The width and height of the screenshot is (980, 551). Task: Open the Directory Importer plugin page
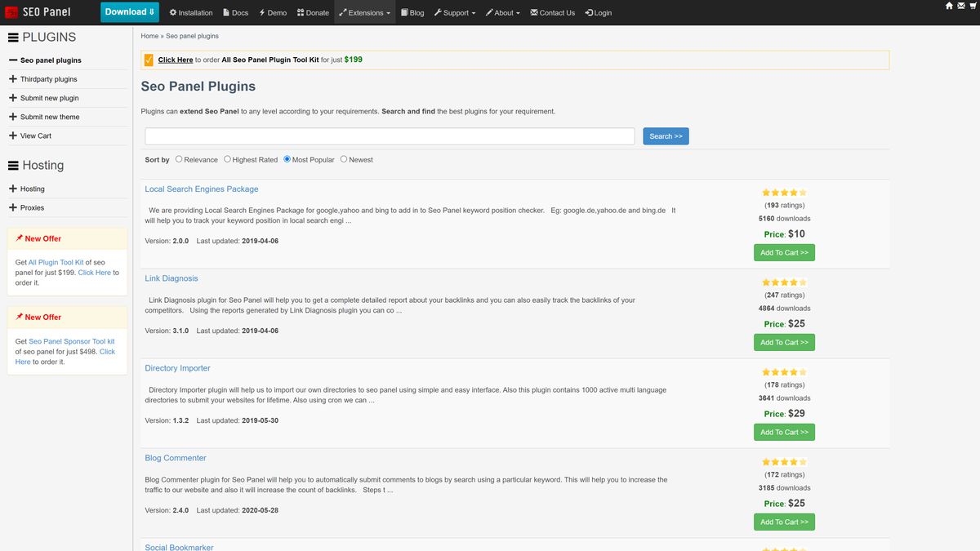coord(177,367)
